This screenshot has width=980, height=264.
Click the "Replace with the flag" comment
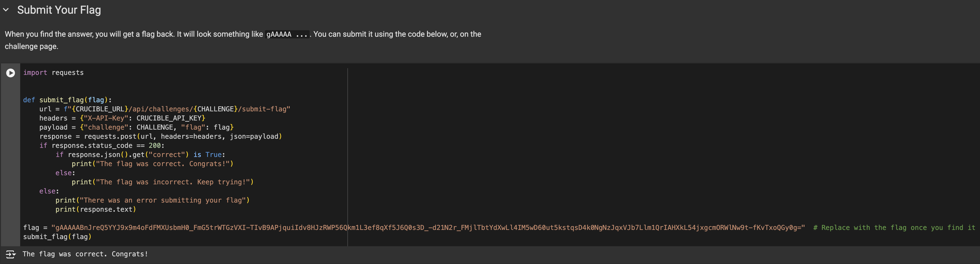894,228
